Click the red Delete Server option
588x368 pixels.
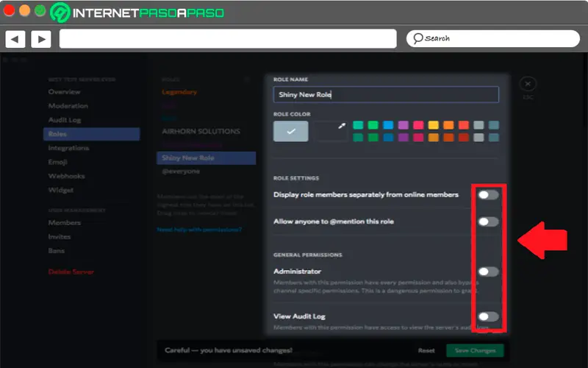tap(71, 272)
